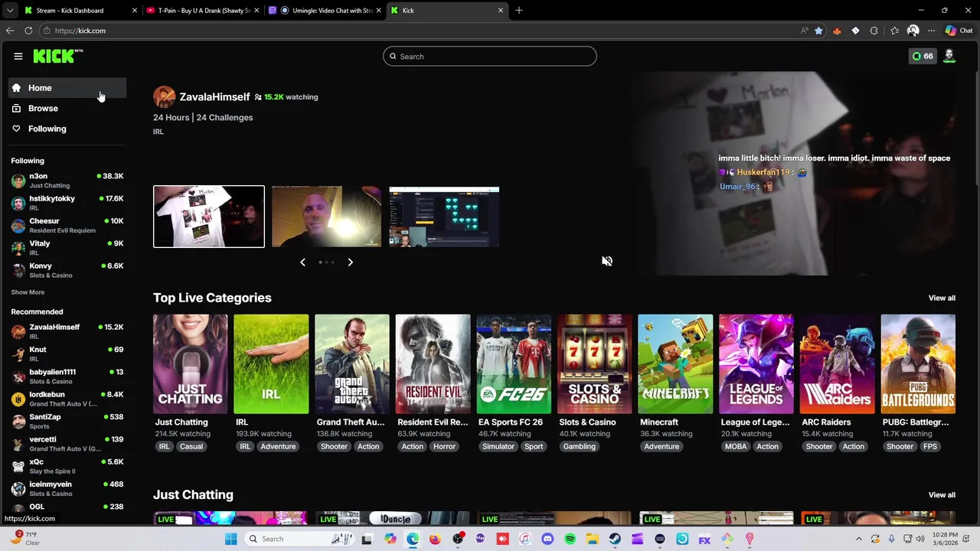The height and width of the screenshot is (551, 980).
Task: Select the bald man stream thumbnail
Action: [x=326, y=217]
